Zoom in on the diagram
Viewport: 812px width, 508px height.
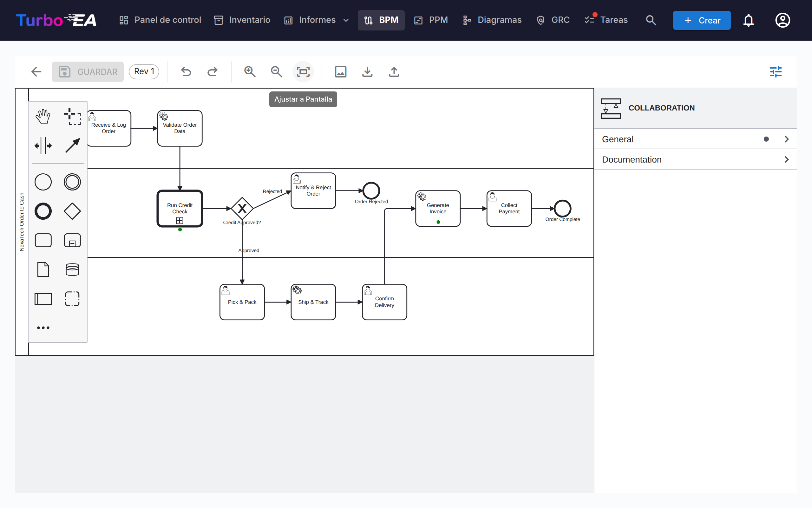click(x=250, y=71)
